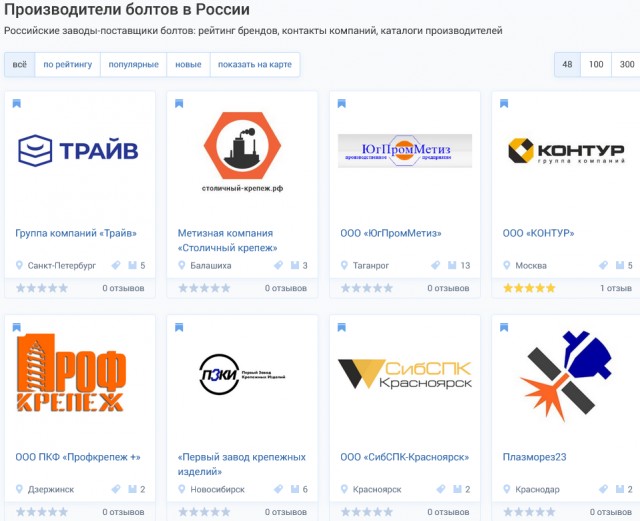
Task: Switch to «популярные» tab
Action: (133, 65)
